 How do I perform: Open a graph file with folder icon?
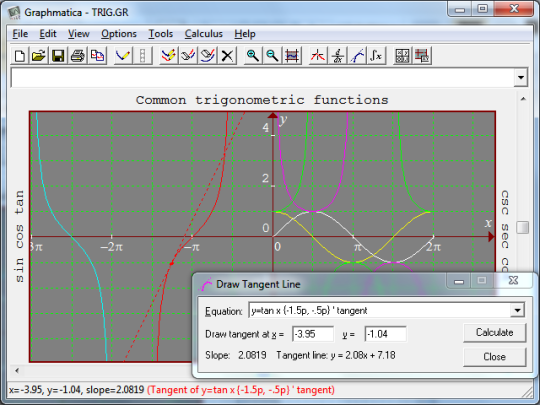39,55
